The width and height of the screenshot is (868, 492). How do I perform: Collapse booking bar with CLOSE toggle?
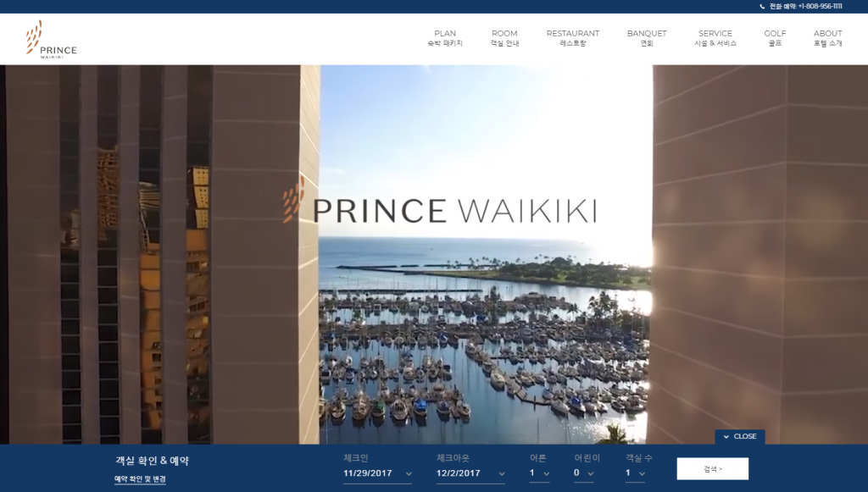[x=740, y=437]
